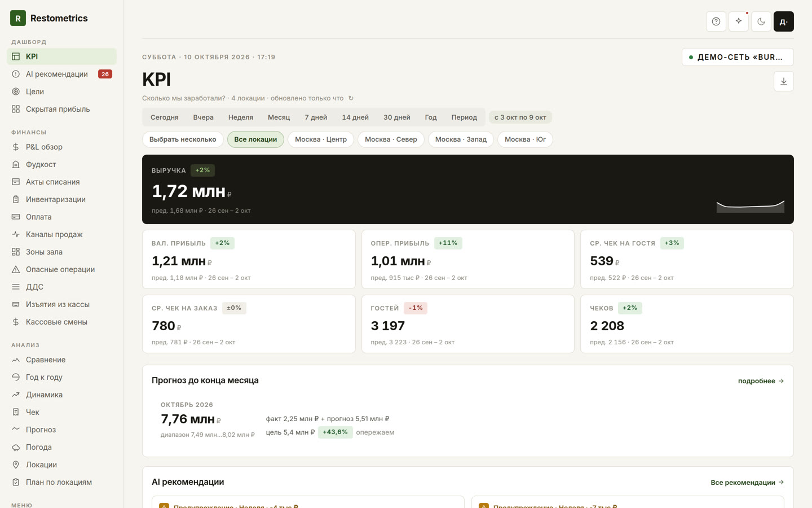This screenshot has width=812, height=508.
Task: Go to Прогноз page in sidebar
Action: tap(61, 430)
